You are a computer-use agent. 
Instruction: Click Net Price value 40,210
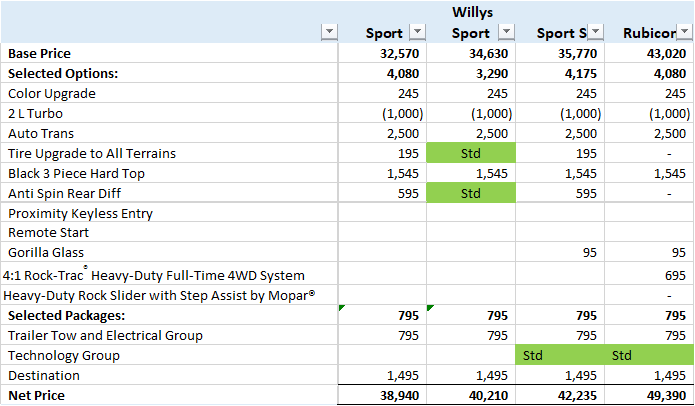(488, 395)
